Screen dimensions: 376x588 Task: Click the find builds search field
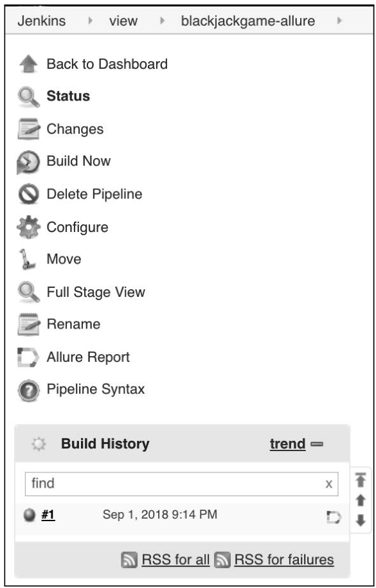point(182,484)
